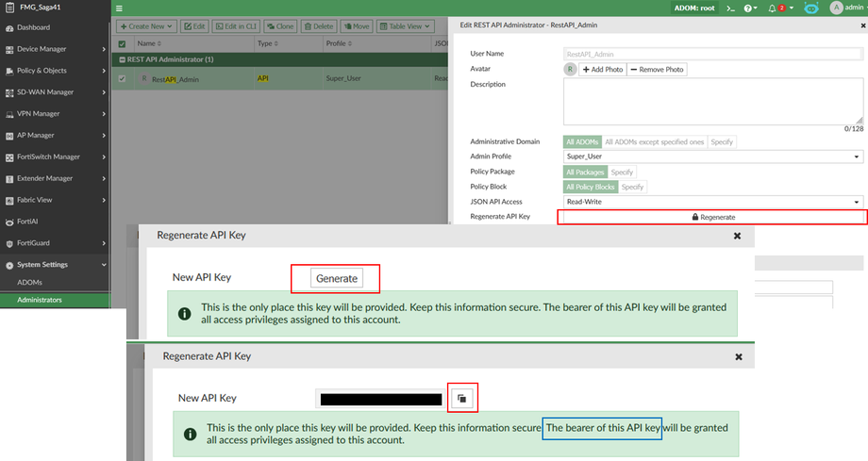Click the ADOM: root selector
Viewport: 868px width, 461px height.
pyautogui.click(x=694, y=8)
